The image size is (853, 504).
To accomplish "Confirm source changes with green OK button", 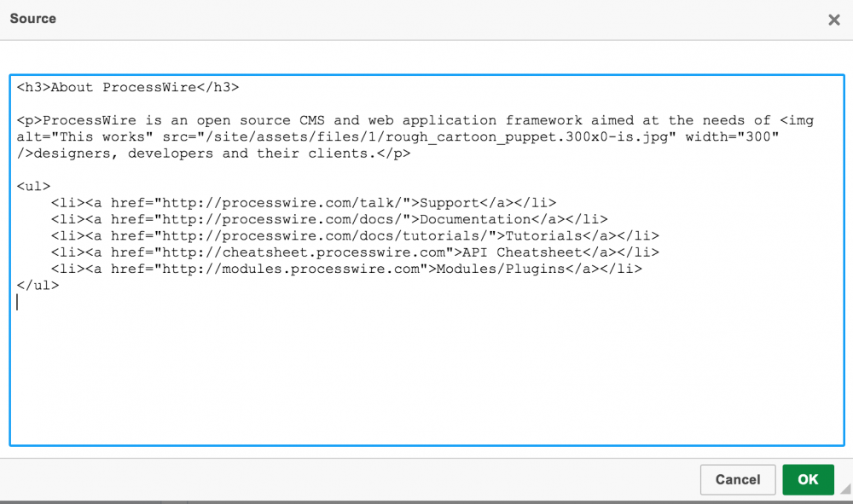I will click(808, 479).
